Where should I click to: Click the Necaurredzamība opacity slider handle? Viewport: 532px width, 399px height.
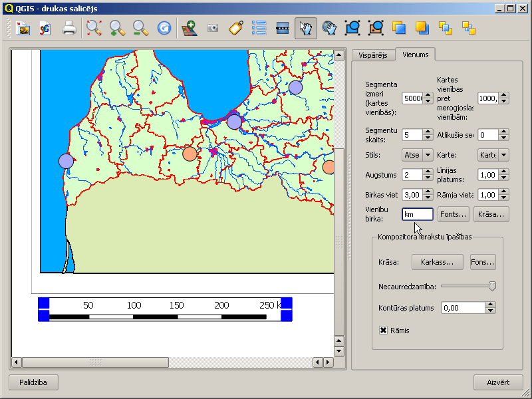tap(492, 287)
